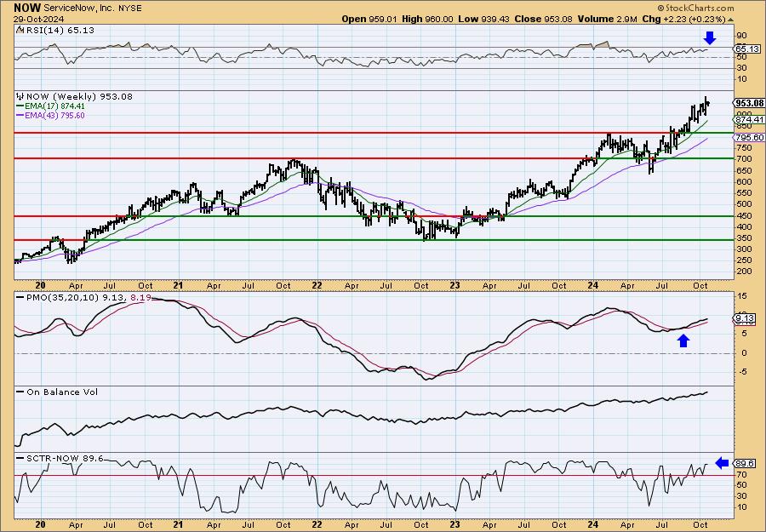Click the Open 959.01 value
Viewport: 766px width, 532px height.
(369, 19)
